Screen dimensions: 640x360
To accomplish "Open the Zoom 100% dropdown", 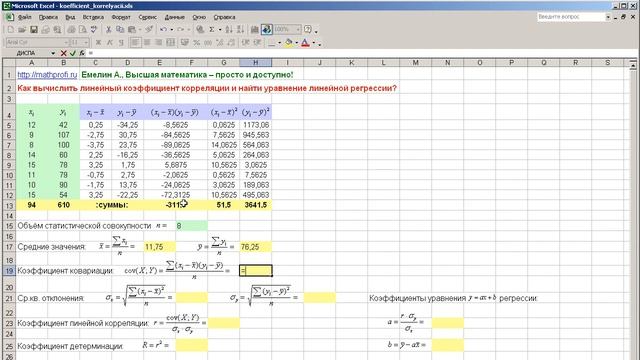I will coord(298,29).
